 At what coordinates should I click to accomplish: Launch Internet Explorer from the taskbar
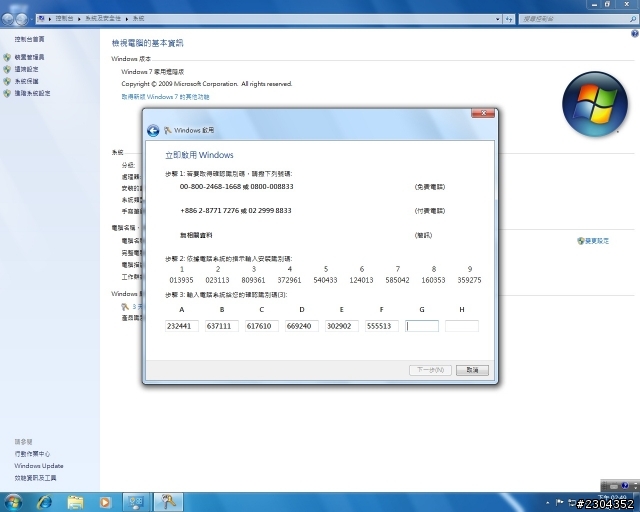pos(44,502)
